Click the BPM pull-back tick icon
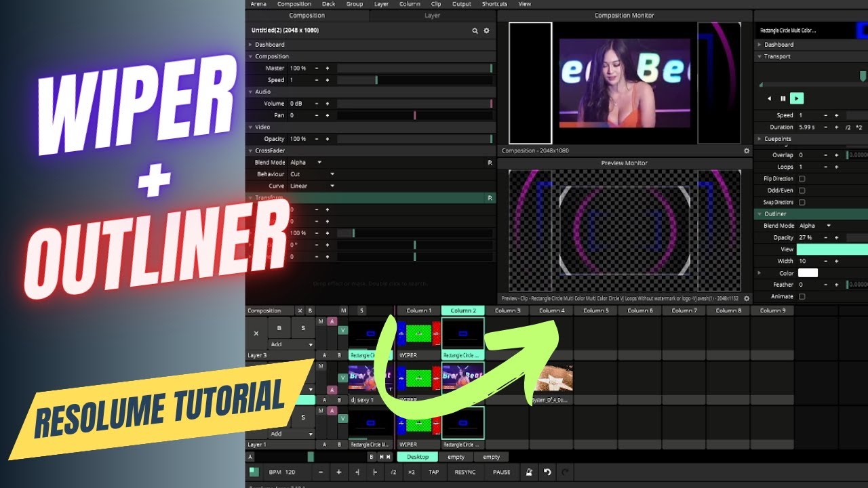 tap(357, 472)
